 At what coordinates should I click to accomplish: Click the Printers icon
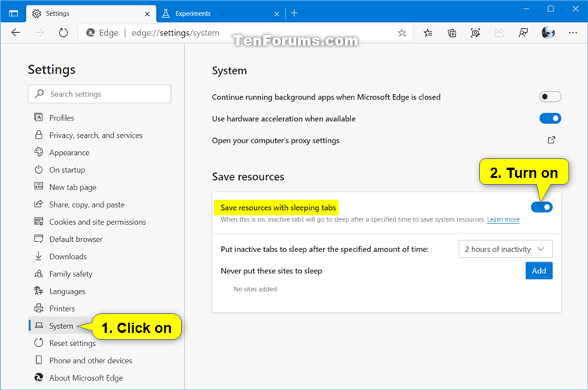point(38,308)
